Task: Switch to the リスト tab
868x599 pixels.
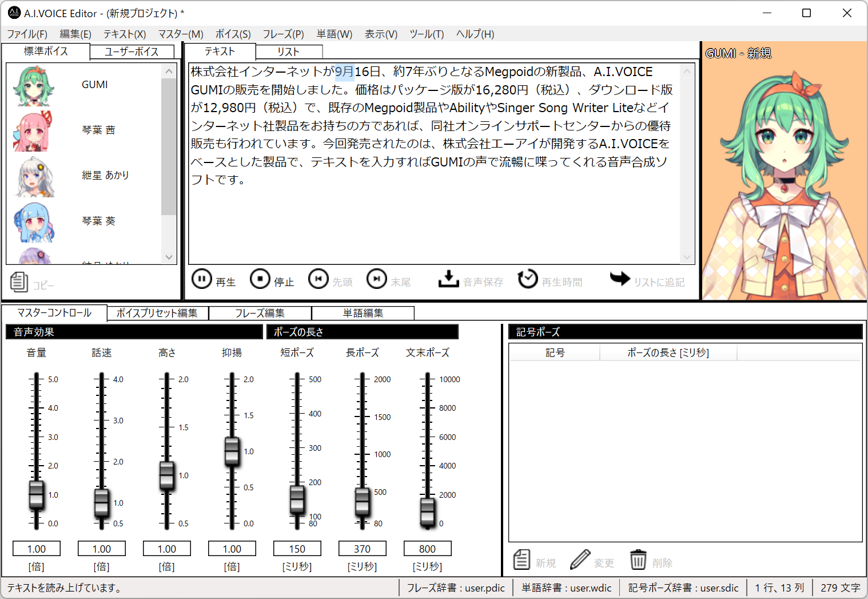Action: (x=289, y=52)
